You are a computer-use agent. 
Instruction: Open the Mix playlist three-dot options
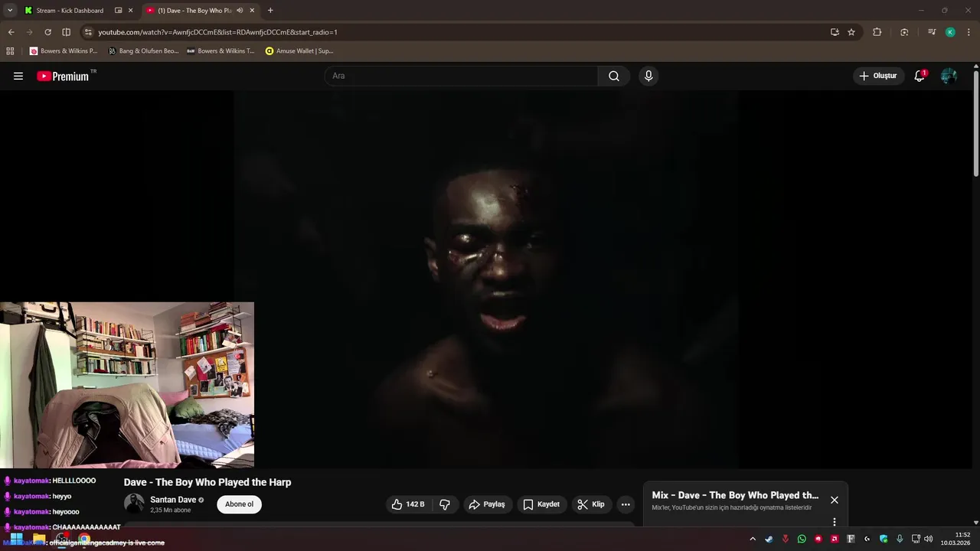click(835, 522)
